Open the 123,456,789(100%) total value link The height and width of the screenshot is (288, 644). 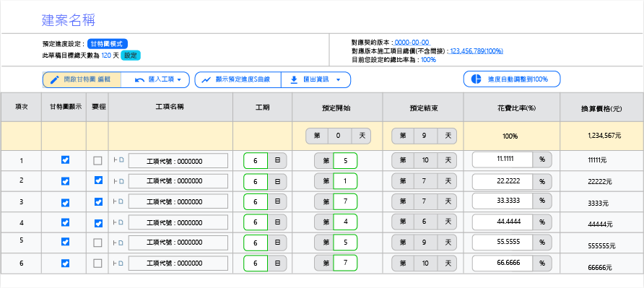pos(477,51)
